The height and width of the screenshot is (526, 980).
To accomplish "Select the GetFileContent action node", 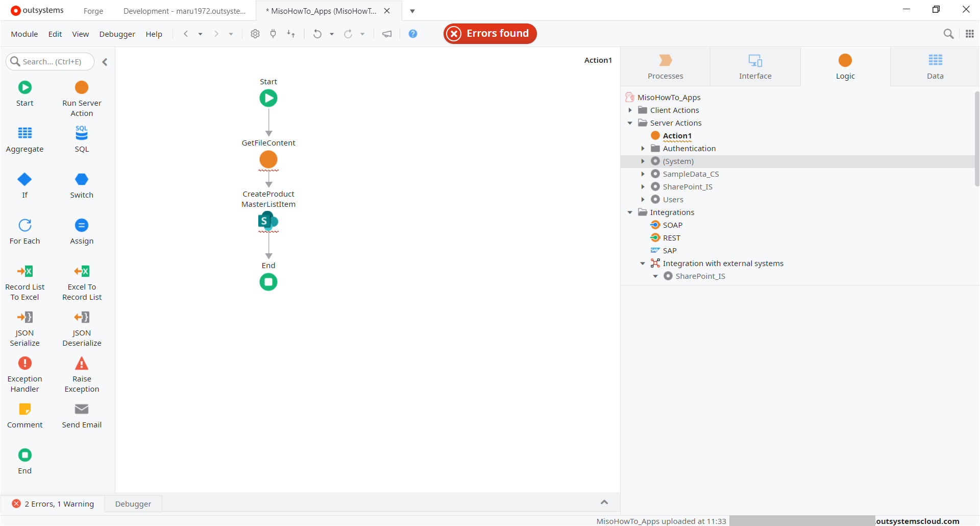I will pos(268,160).
